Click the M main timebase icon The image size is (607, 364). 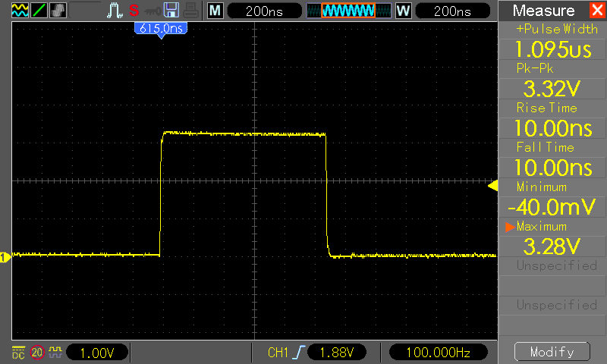point(215,11)
